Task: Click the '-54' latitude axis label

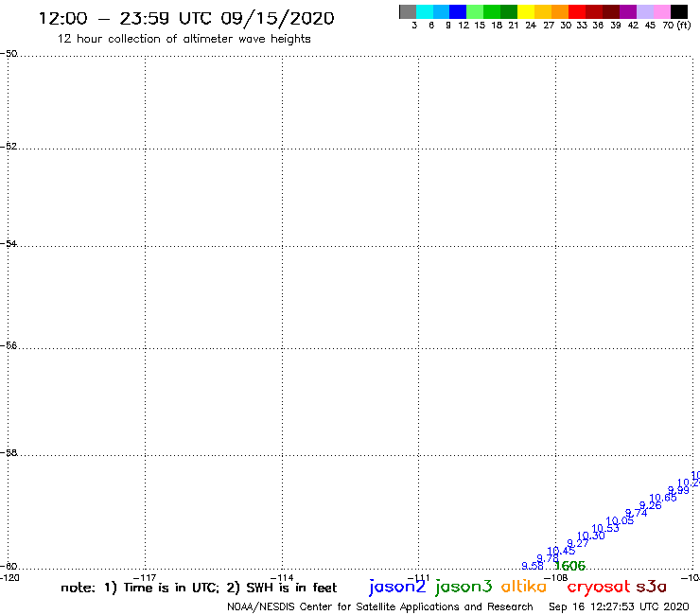Action: click(x=9, y=244)
